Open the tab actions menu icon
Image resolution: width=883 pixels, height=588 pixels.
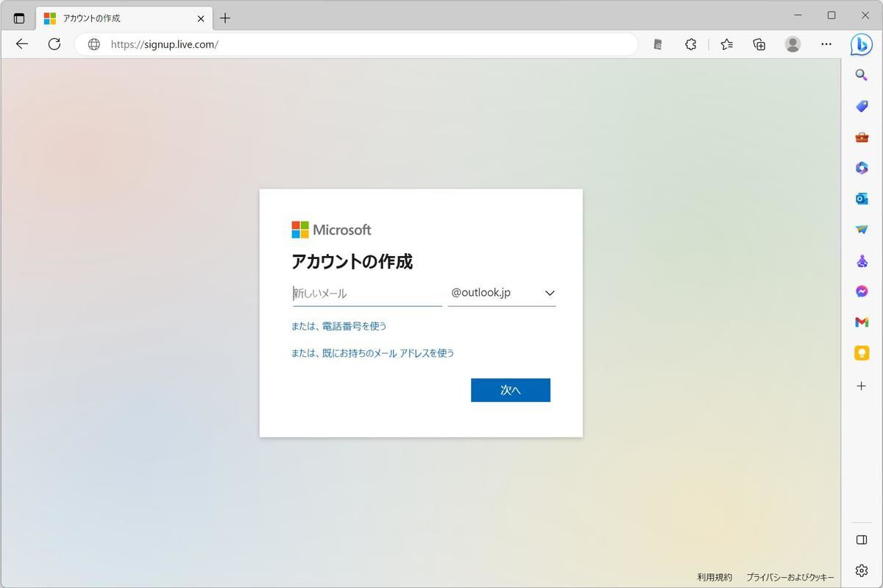(x=19, y=18)
